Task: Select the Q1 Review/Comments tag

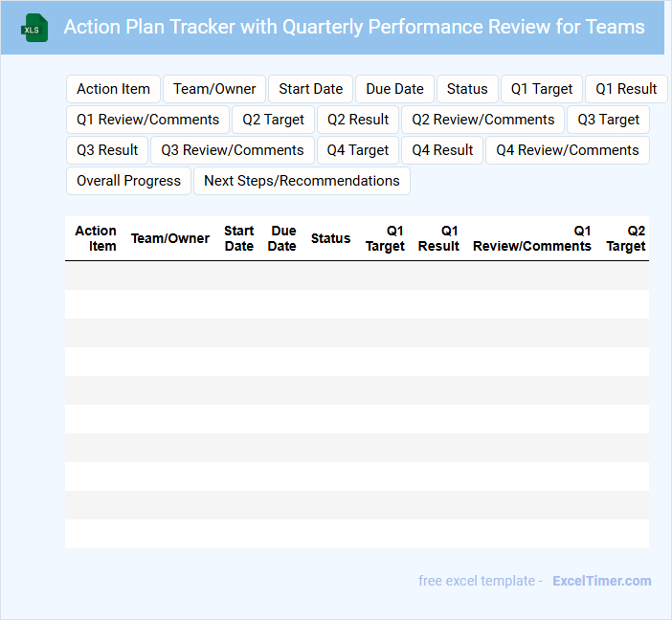Action: pyautogui.click(x=147, y=120)
